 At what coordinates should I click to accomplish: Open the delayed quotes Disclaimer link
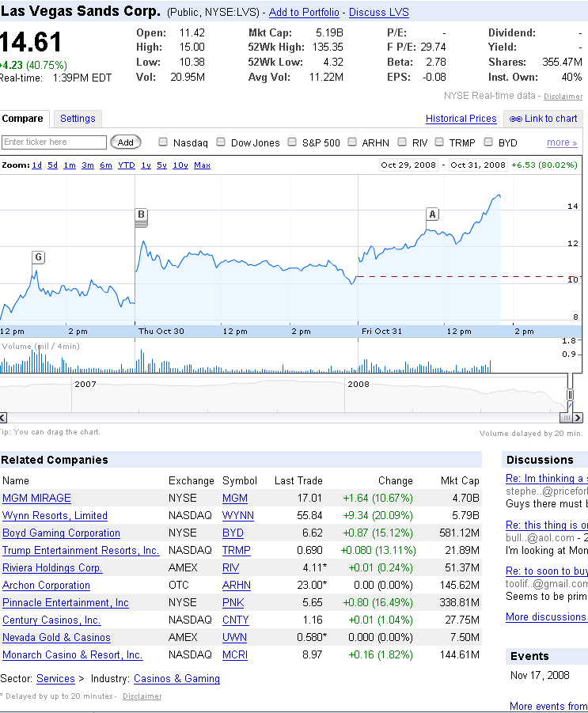click(x=142, y=696)
